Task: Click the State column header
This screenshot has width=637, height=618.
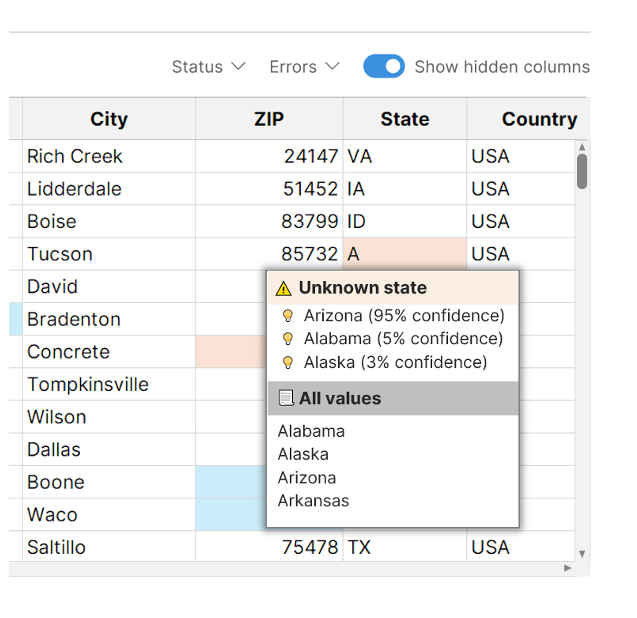Action: pyautogui.click(x=405, y=119)
